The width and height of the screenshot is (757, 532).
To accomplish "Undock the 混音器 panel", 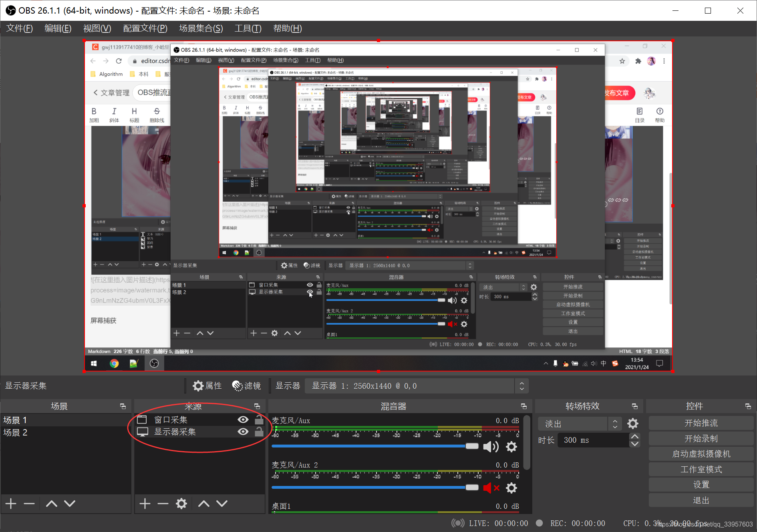I will pyautogui.click(x=524, y=406).
